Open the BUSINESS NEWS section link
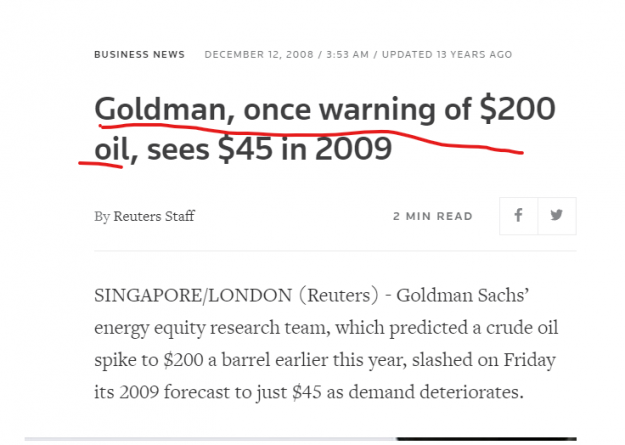The image size is (625, 445). point(140,55)
